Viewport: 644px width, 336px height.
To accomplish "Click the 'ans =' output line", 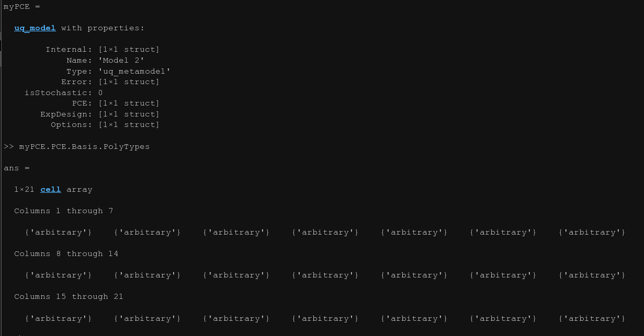I will pos(17,168).
